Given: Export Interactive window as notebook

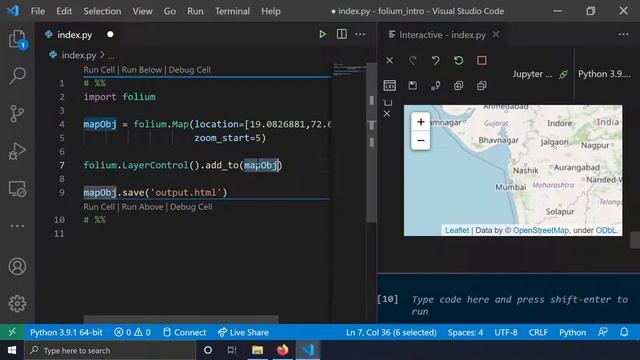Looking at the screenshot, I should coord(436,85).
